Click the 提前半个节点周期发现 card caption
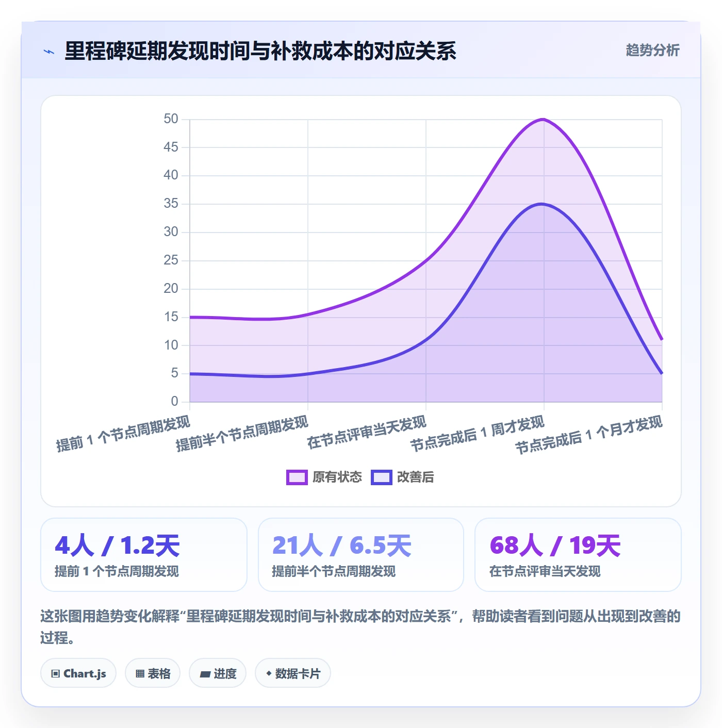The width and height of the screenshot is (722, 728). tap(334, 571)
